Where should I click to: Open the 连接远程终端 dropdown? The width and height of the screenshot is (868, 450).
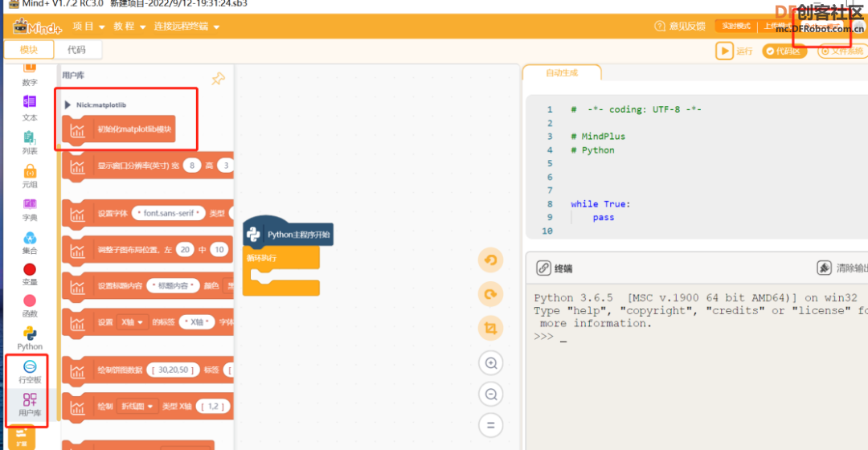tap(186, 27)
